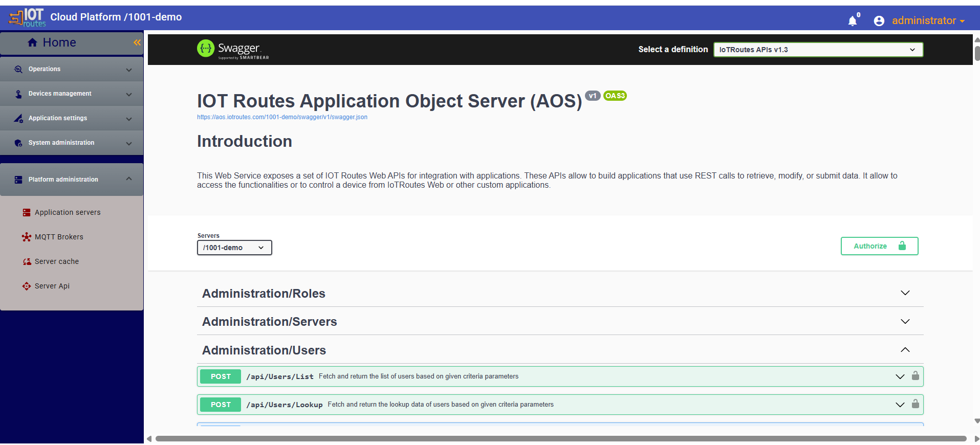Click the administrator account avatar icon
The height and width of the screenshot is (445, 980).
[x=879, y=21]
